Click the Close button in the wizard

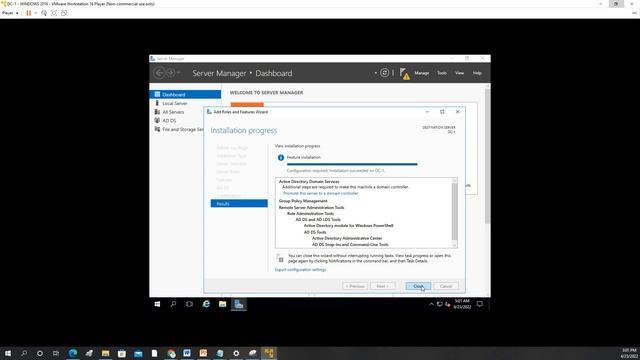pyautogui.click(x=418, y=286)
